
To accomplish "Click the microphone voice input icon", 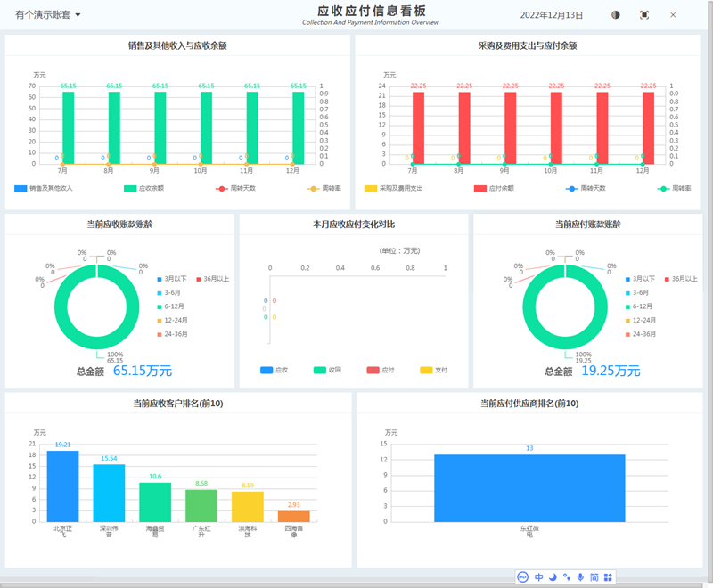I will [580, 577].
